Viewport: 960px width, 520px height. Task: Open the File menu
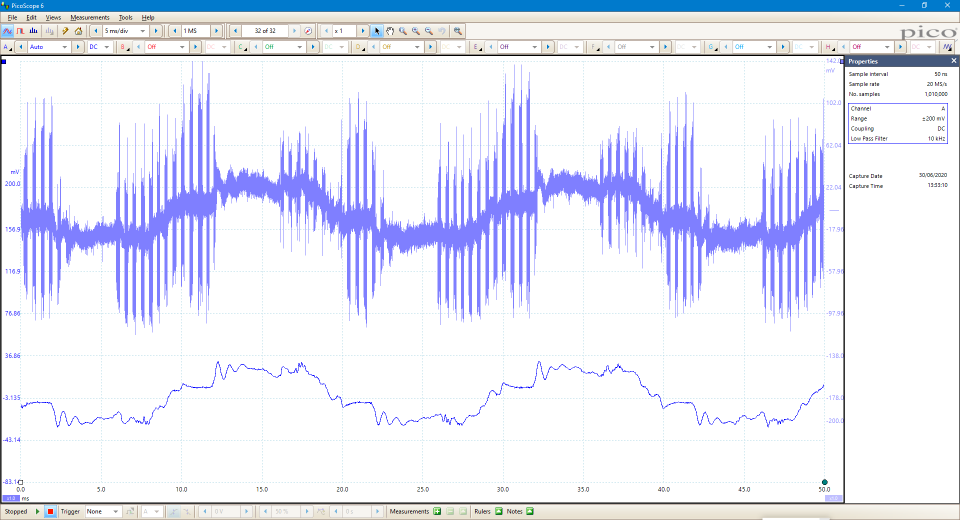click(12, 18)
